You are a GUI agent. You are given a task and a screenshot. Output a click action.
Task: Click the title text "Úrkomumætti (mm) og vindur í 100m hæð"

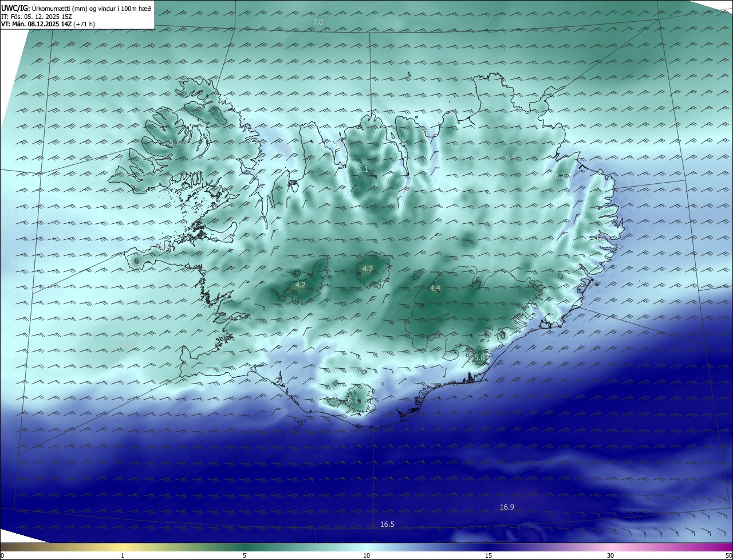click(92, 8)
